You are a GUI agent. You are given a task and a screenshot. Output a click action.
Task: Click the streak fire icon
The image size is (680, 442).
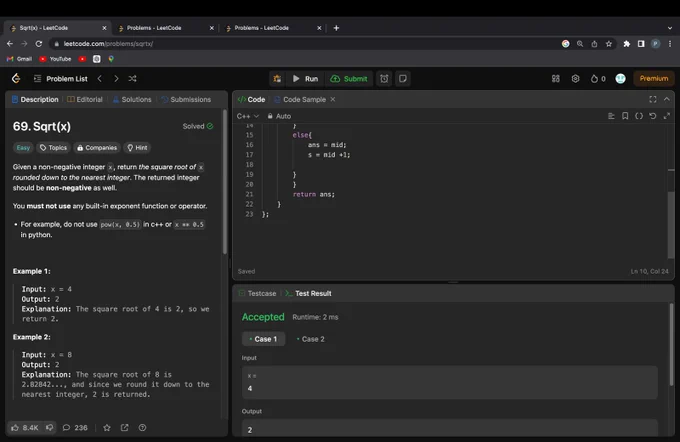598,79
